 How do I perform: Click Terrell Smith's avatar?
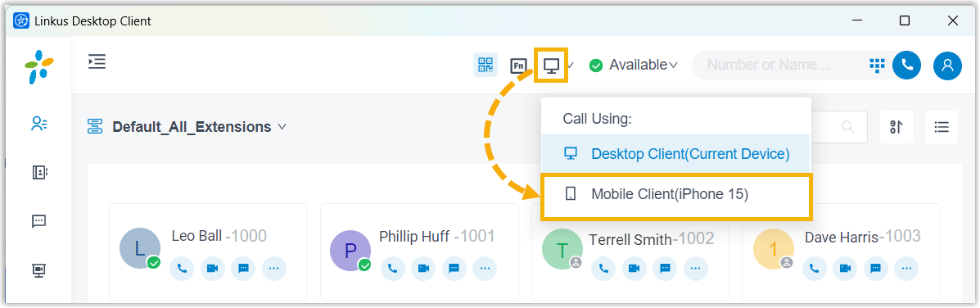562,249
